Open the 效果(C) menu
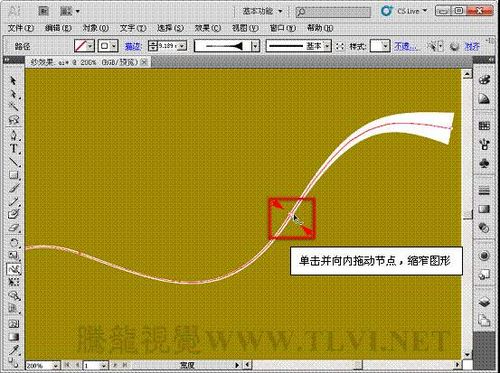This screenshot has height=373, width=500. click(x=208, y=28)
